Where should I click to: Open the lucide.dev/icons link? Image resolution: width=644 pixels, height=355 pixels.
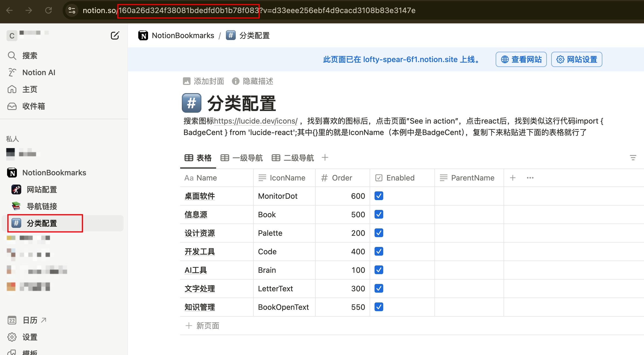tap(256, 121)
